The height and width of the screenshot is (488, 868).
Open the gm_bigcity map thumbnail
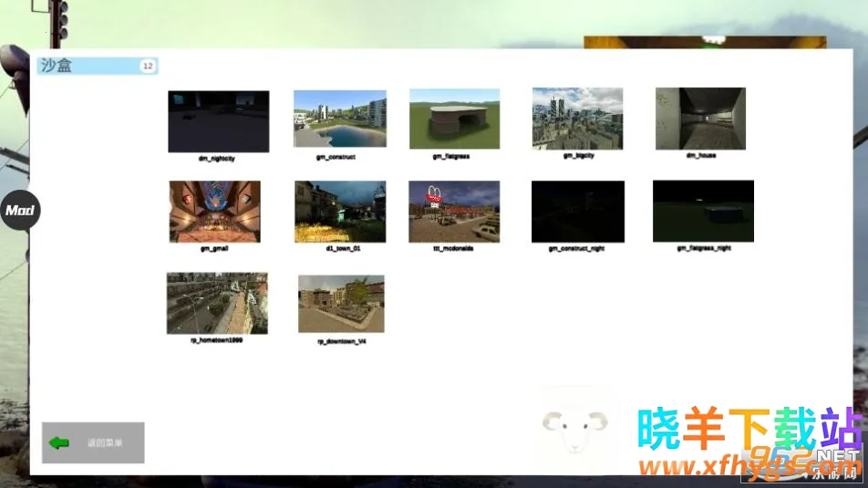577,119
